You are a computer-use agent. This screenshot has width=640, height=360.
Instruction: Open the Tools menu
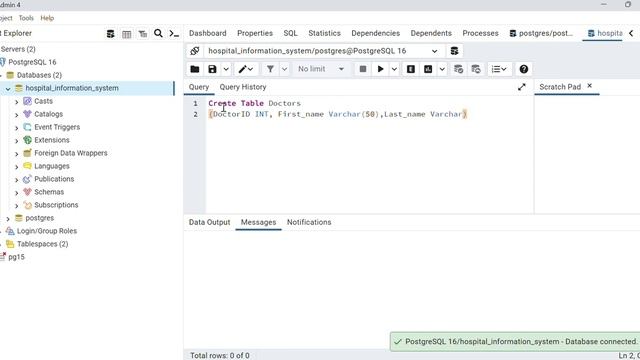(x=26, y=18)
